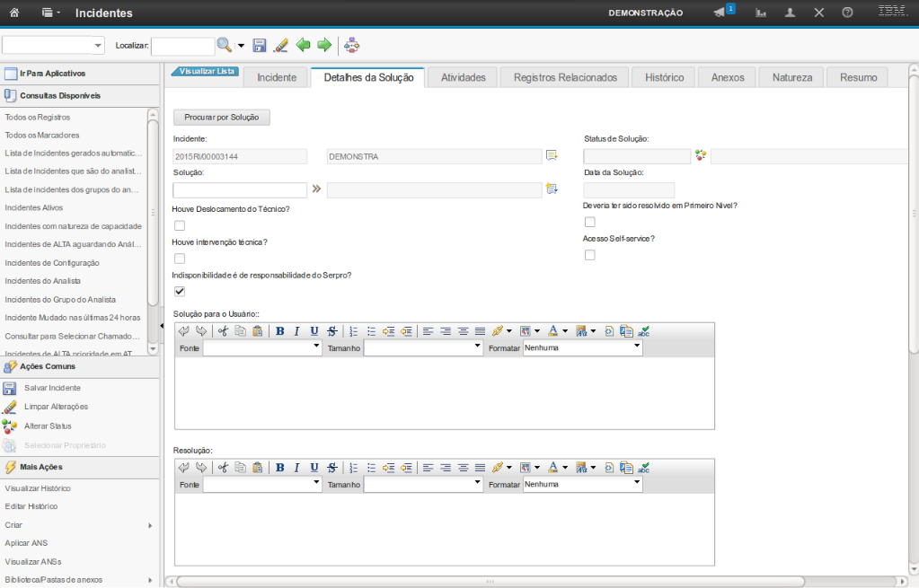Open the bulletin board megaphone icon
This screenshot has width=919, height=588.
click(720, 13)
